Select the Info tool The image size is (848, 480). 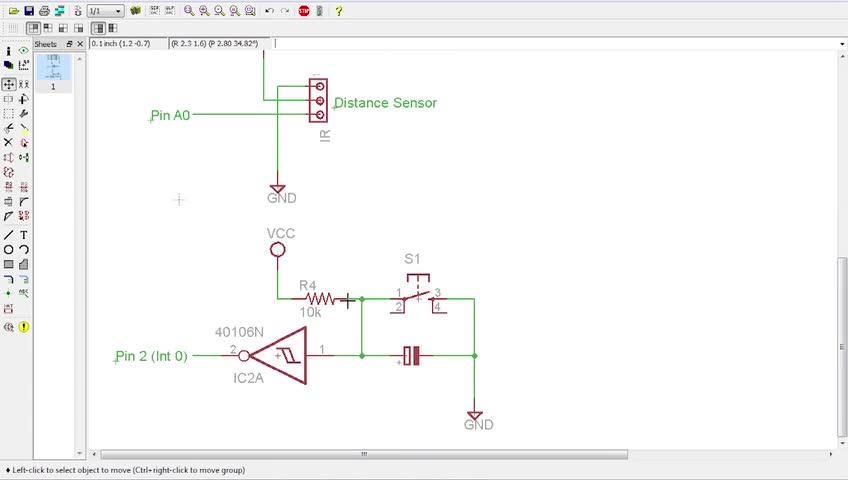[8, 51]
